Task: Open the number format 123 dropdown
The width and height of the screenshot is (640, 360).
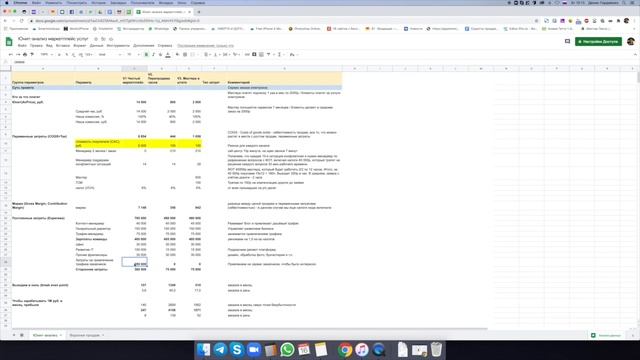Action: (89, 54)
